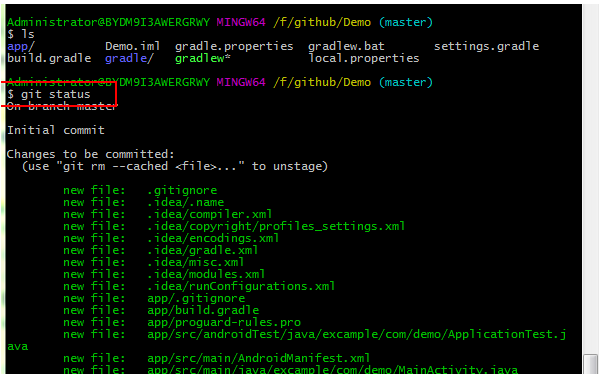Viewport: 602px width, 377px height.
Task: Click 'app/build.gradle' file line
Action: coord(161,310)
